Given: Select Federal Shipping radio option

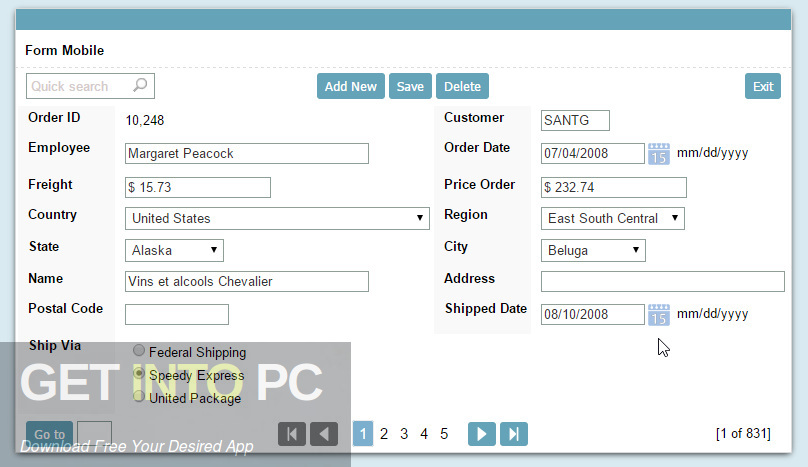Looking at the screenshot, I should tap(139, 351).
